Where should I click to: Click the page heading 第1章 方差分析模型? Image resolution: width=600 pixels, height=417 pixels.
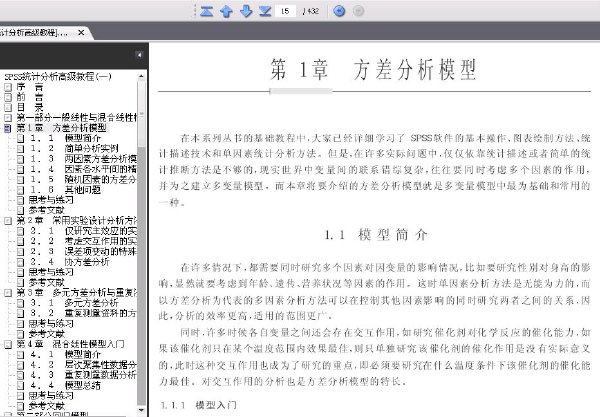[x=373, y=70]
